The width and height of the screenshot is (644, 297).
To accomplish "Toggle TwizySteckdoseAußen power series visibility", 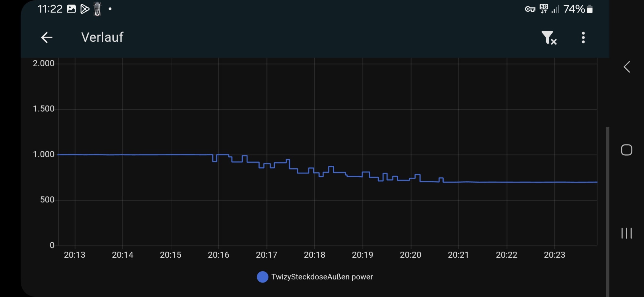I will (322, 277).
